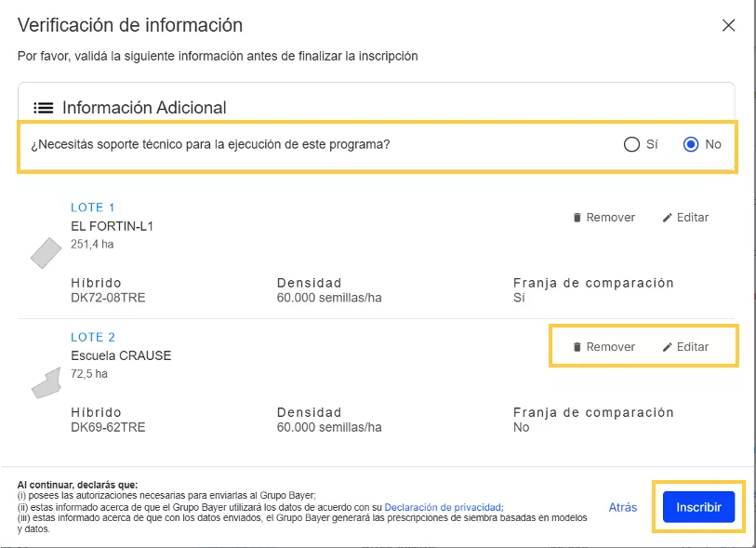Click the trash icon for Lote 1
Viewport: 756px width, 548px height.
coord(577,218)
